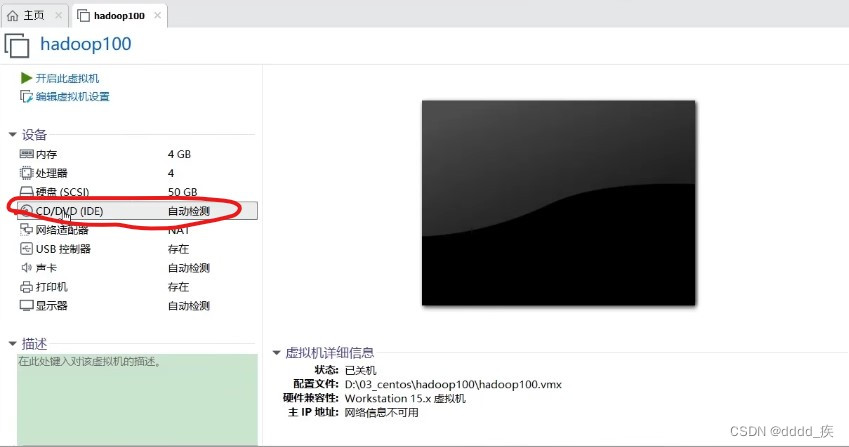Select the CD/DVD (IDE) device label
Image resolution: width=849 pixels, height=447 pixels.
tap(69, 211)
